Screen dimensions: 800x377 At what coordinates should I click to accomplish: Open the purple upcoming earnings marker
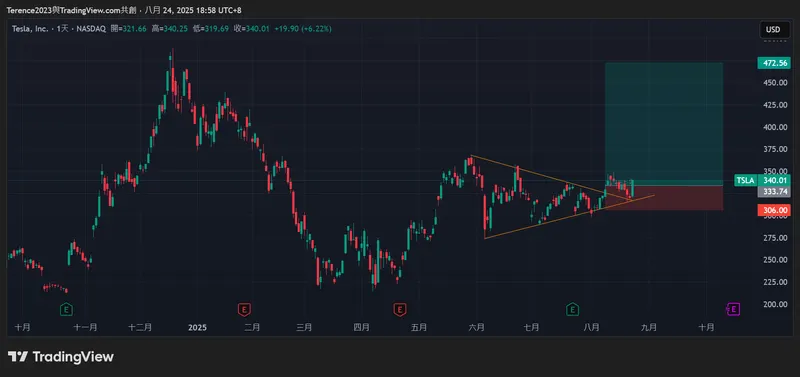[x=733, y=309]
